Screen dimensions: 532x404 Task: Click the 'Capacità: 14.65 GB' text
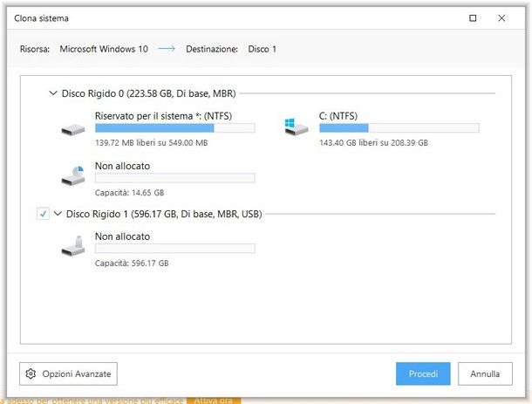tap(130, 193)
